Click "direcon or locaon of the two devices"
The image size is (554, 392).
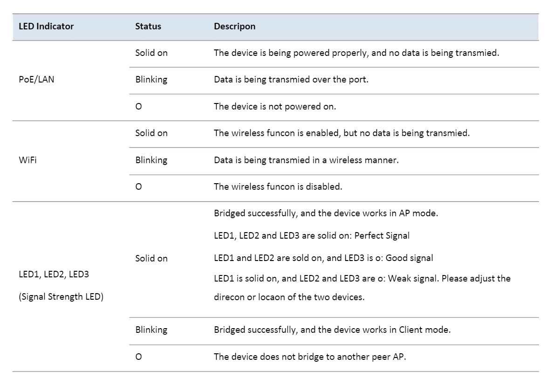tap(289, 297)
